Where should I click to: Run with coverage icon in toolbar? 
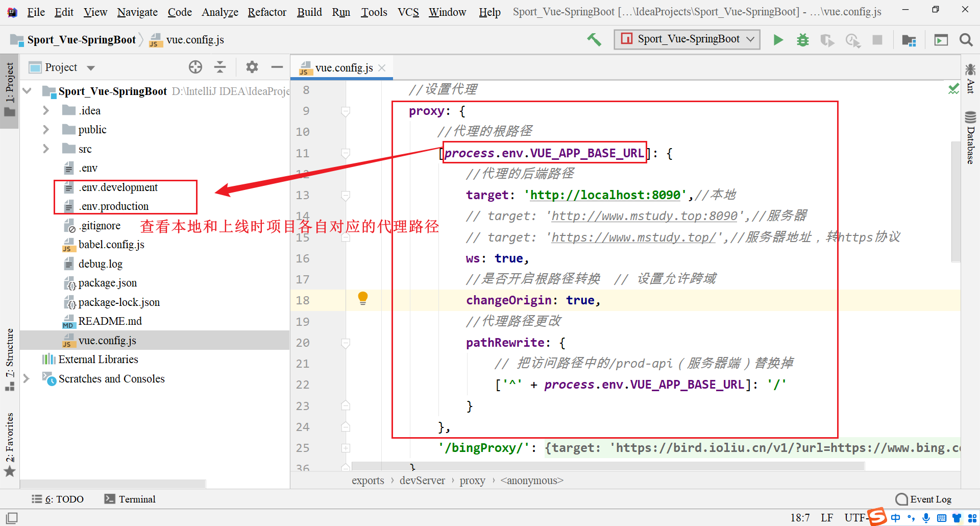tap(827, 40)
